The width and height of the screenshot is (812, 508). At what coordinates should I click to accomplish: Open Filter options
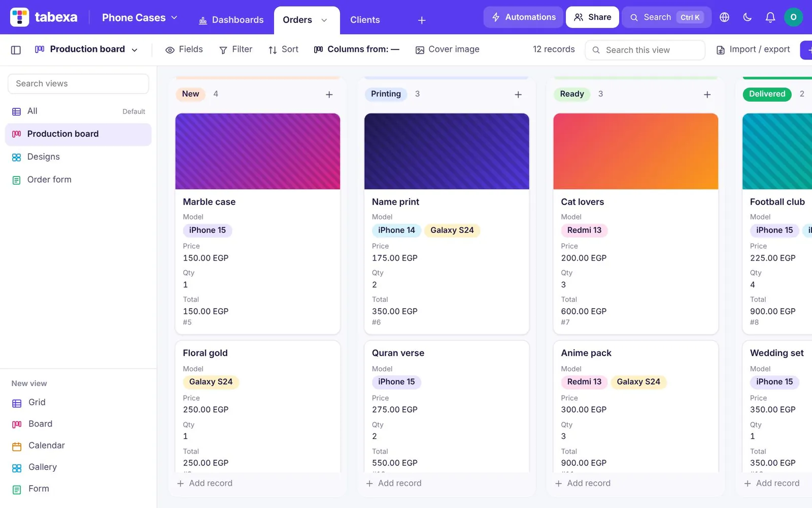[235, 49]
